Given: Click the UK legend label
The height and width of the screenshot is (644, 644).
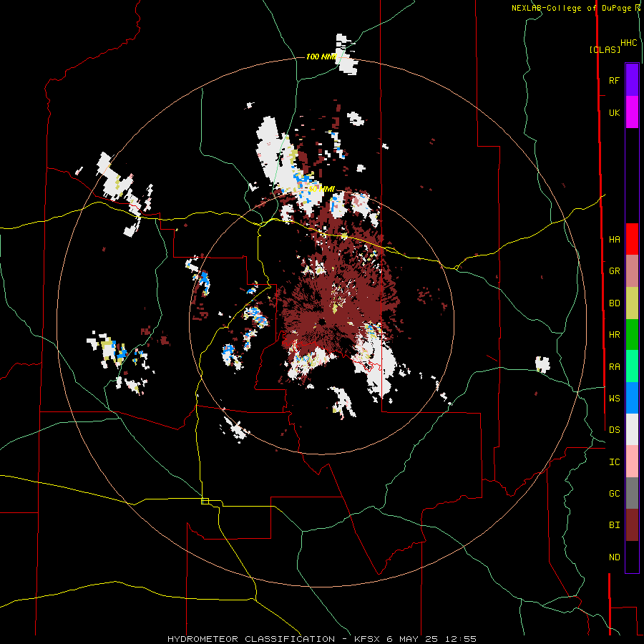Looking at the screenshot, I should (614, 112).
